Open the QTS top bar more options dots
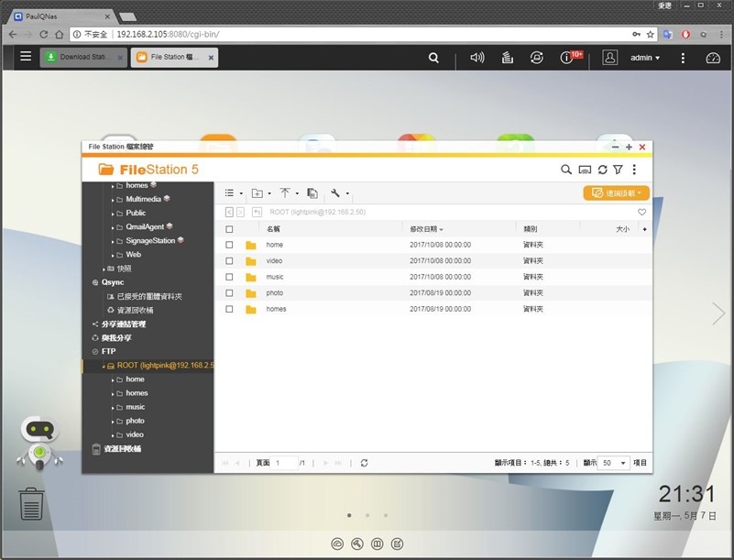Screen dimensions: 734x560 point(683,58)
